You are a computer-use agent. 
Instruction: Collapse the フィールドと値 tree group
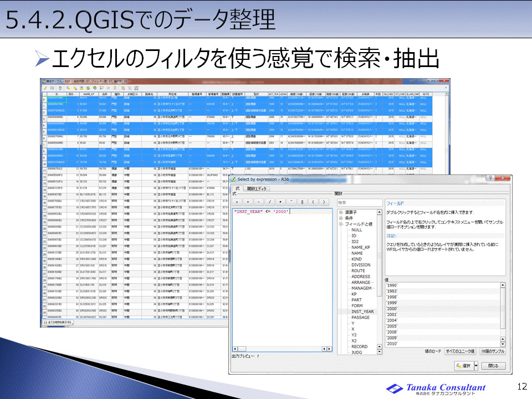(x=340, y=224)
